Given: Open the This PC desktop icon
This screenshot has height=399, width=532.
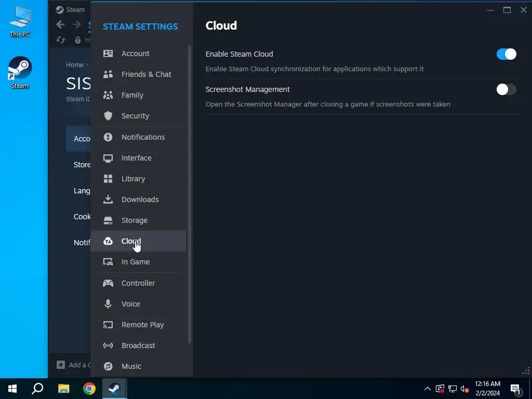Looking at the screenshot, I should [20, 21].
